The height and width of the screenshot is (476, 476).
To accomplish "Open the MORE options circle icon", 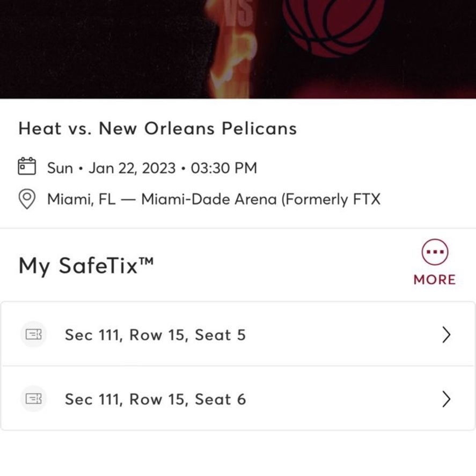I will click(435, 252).
